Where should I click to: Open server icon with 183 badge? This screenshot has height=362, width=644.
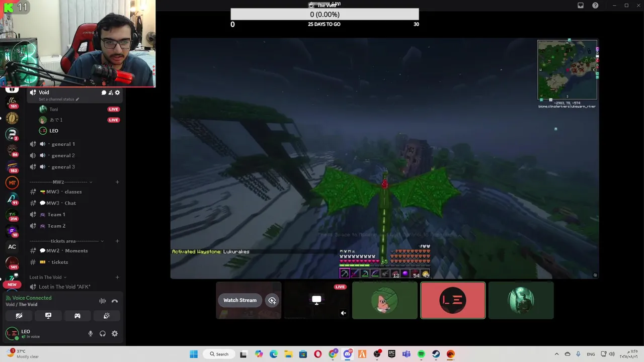click(12, 167)
